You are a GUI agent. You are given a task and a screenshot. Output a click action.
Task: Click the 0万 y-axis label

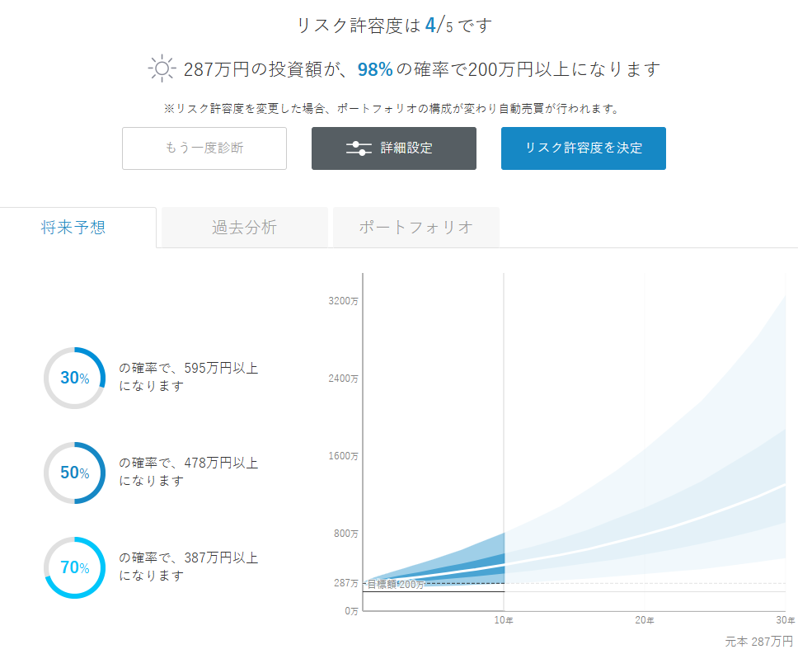[351, 612]
